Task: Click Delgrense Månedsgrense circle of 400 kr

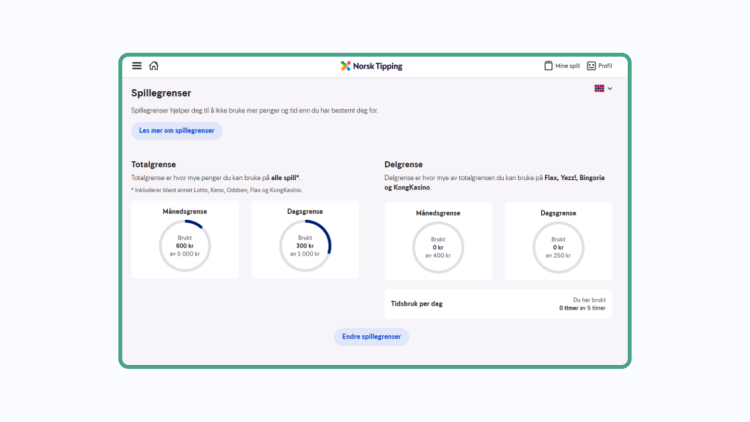Action: [438, 247]
